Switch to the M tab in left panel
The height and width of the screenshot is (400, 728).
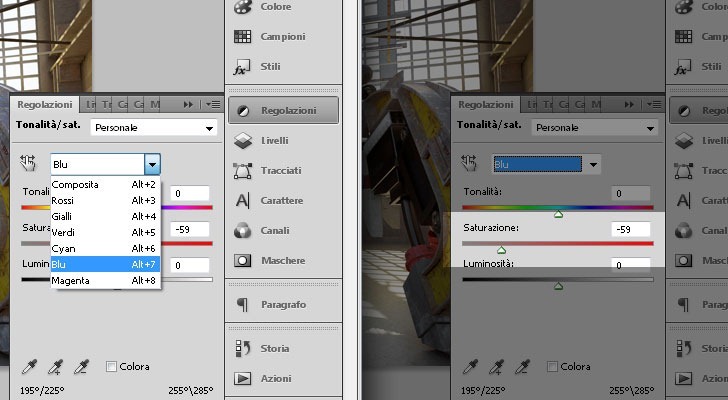[x=155, y=105]
